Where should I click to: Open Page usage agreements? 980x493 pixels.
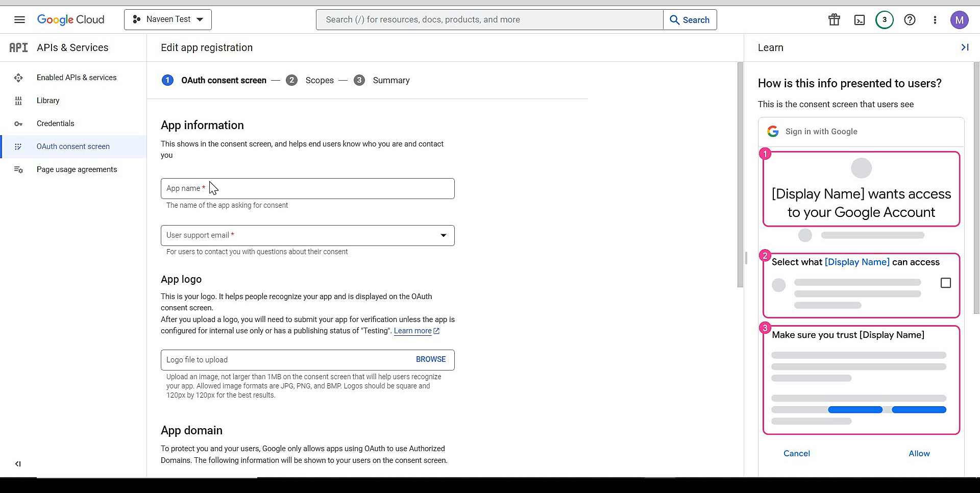(x=77, y=169)
